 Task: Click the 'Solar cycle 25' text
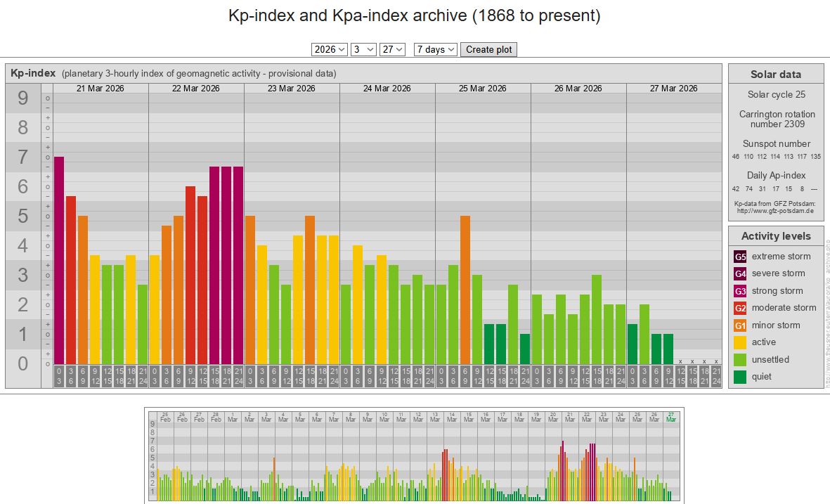pyautogui.click(x=777, y=94)
